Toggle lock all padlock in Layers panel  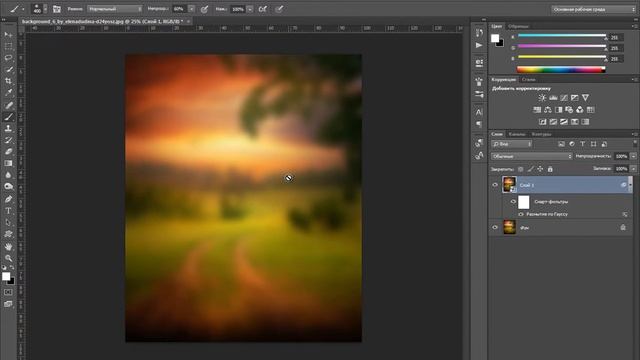point(550,169)
